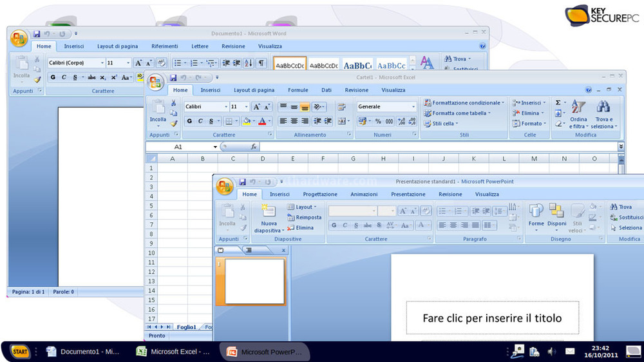Open Formatta come tabella in Excel
The width and height of the screenshot is (644, 362).
[457, 113]
